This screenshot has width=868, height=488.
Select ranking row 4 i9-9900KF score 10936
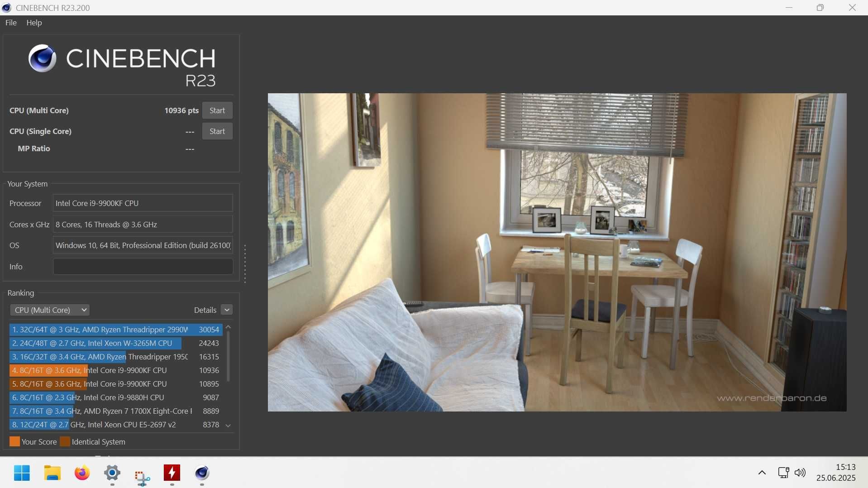point(116,370)
